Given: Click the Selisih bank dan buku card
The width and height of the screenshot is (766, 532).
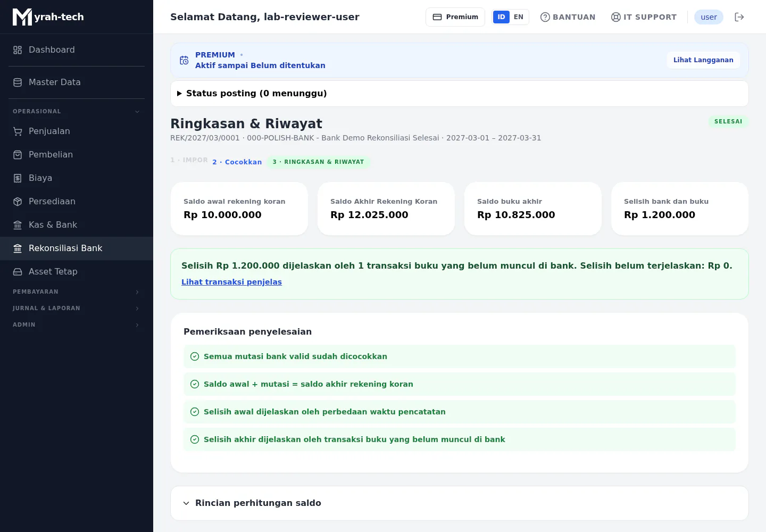Looking at the screenshot, I should [x=680, y=209].
